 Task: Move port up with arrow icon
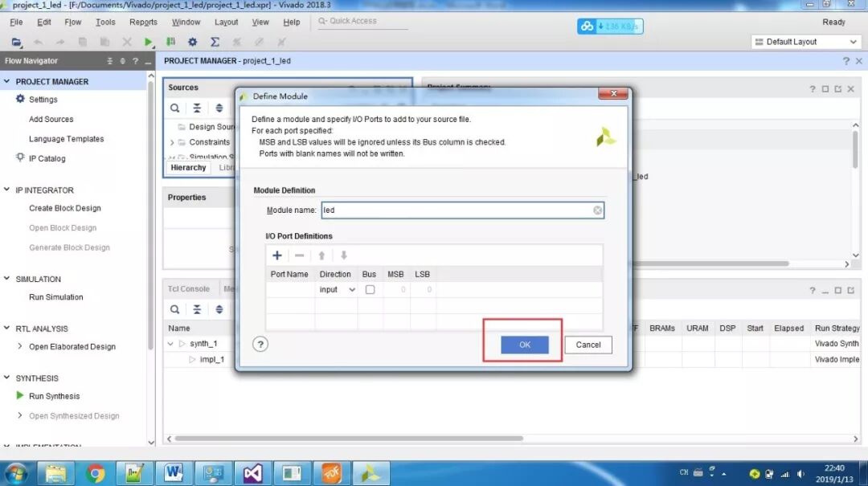coord(321,255)
